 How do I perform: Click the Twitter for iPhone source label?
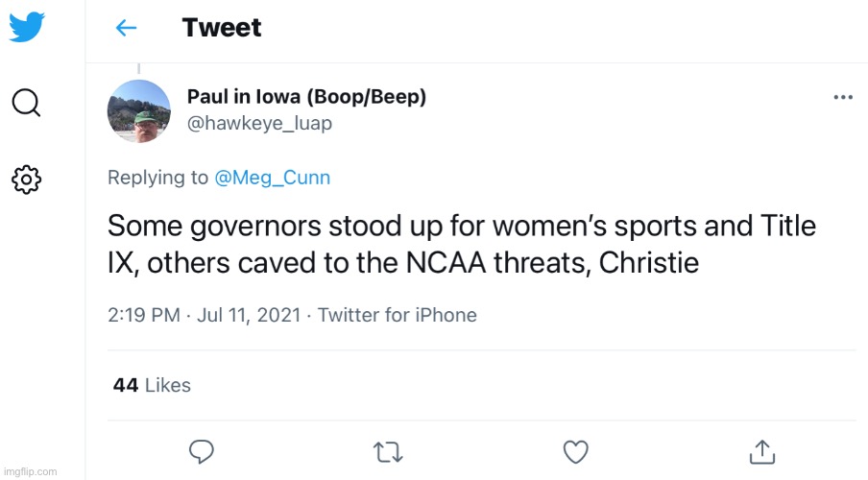coord(398,315)
